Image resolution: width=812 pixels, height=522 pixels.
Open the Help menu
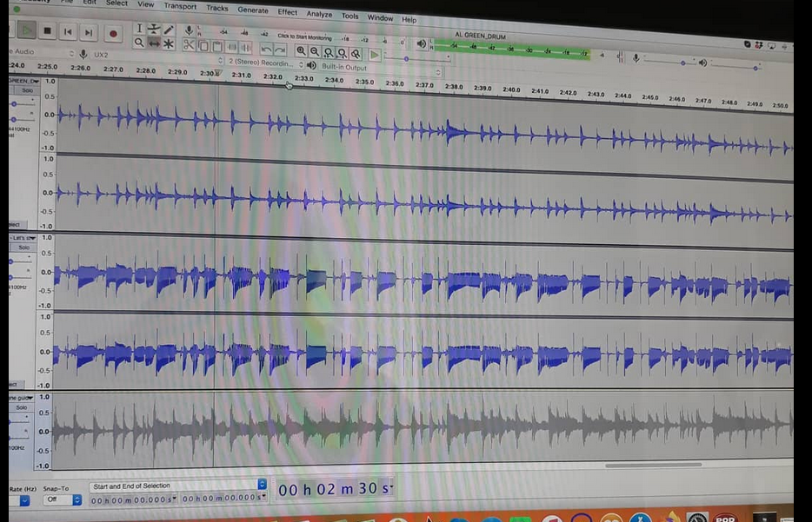[409, 20]
